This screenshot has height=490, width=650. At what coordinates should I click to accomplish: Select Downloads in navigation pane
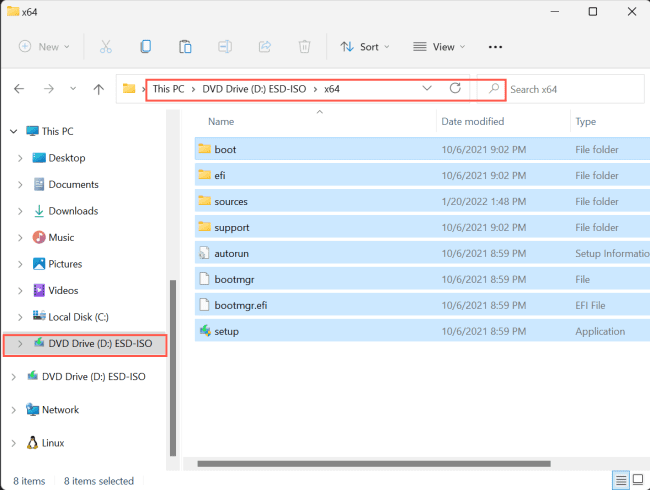[65, 211]
